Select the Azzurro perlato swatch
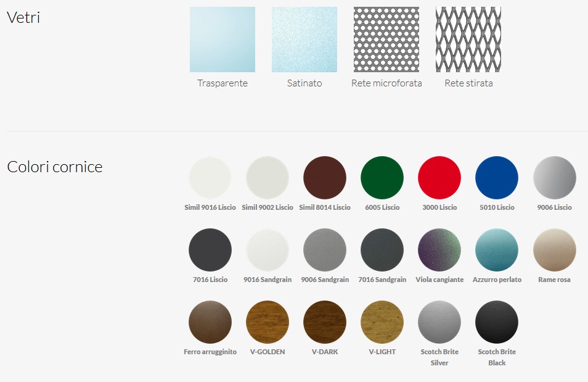The image size is (588, 382). pos(497,250)
